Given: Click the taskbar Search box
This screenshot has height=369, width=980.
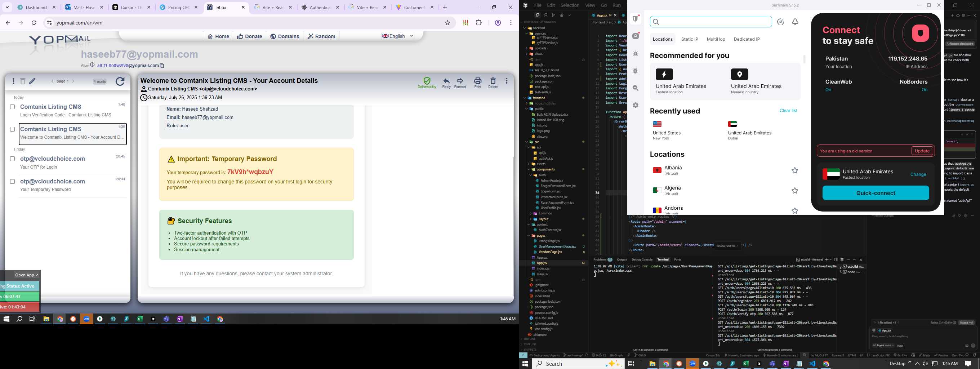Looking at the screenshot, I should coord(578,364).
